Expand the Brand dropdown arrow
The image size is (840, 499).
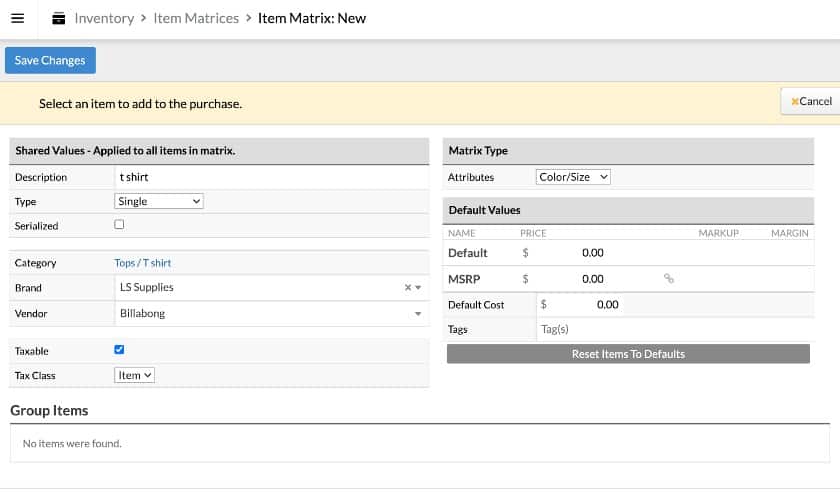418,287
